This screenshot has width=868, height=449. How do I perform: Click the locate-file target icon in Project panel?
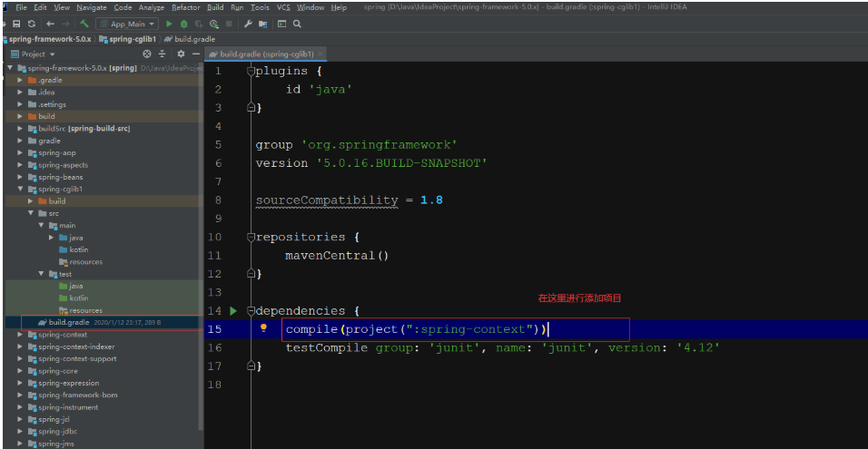[147, 54]
